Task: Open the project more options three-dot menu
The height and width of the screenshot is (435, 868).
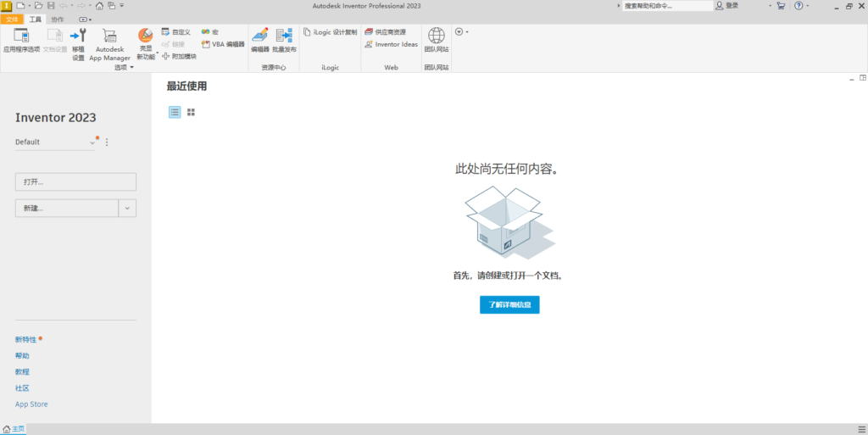Action: 107,142
